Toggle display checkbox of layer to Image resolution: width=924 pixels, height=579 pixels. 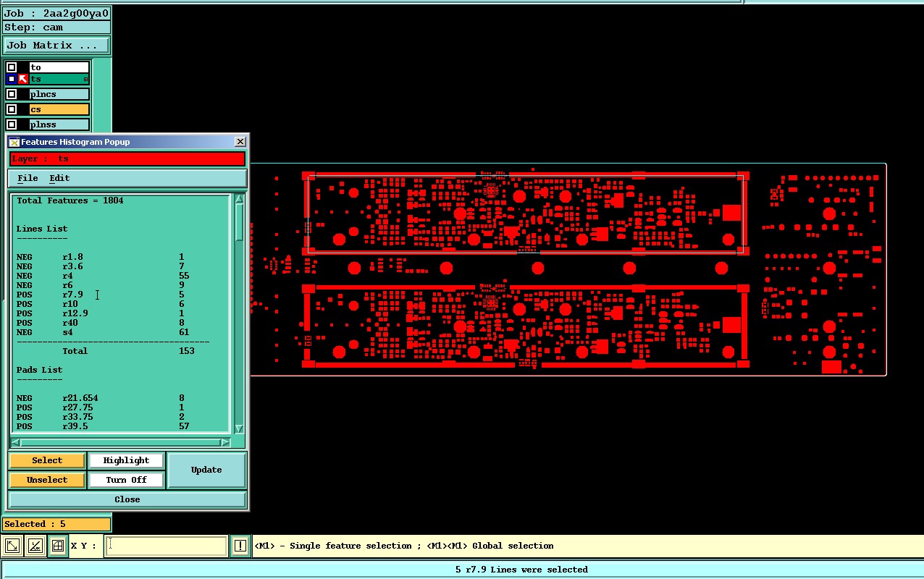(x=12, y=67)
